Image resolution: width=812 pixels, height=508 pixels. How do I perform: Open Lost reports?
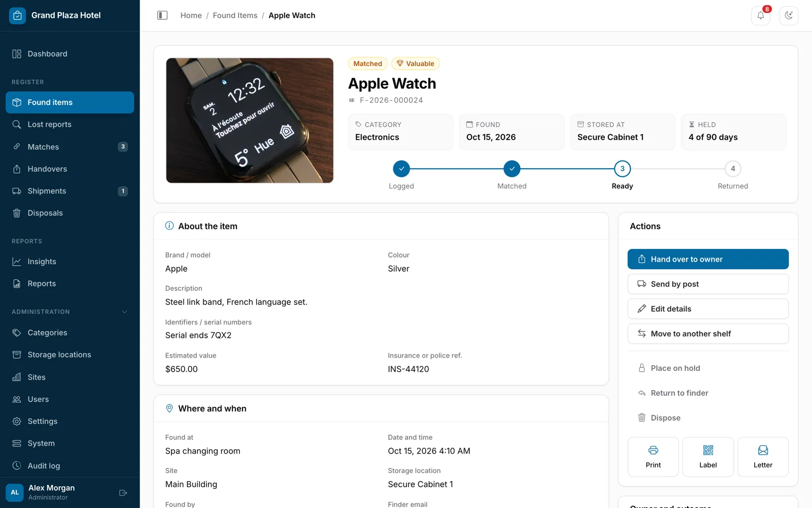[70, 124]
